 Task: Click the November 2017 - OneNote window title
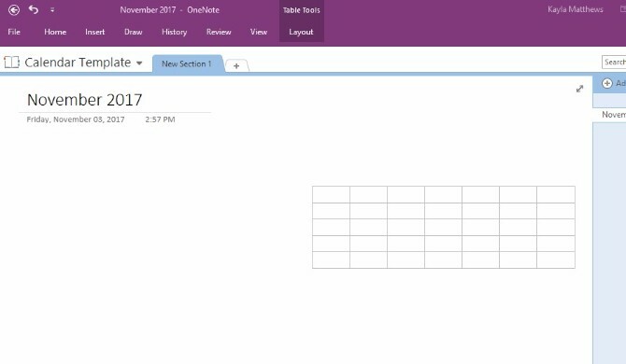pos(170,10)
